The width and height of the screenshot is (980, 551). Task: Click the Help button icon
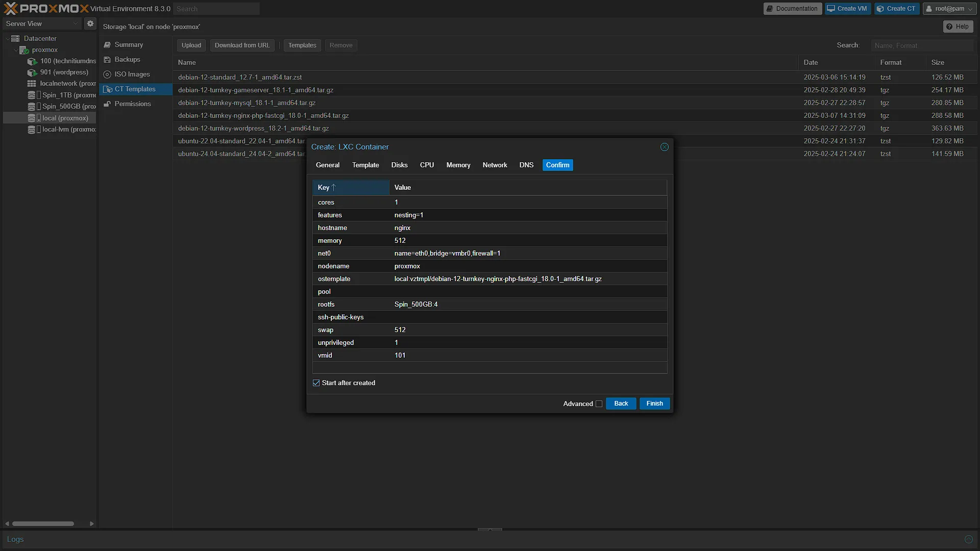pyautogui.click(x=949, y=27)
